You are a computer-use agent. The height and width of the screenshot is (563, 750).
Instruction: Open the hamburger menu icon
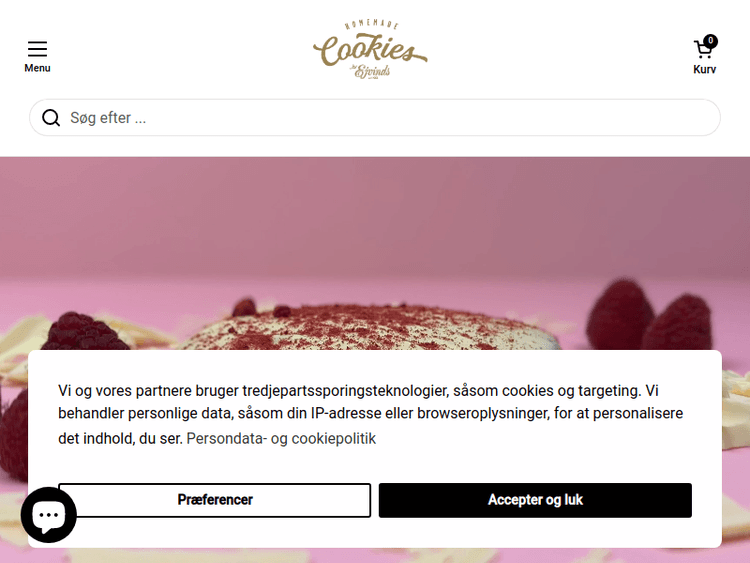click(x=37, y=49)
